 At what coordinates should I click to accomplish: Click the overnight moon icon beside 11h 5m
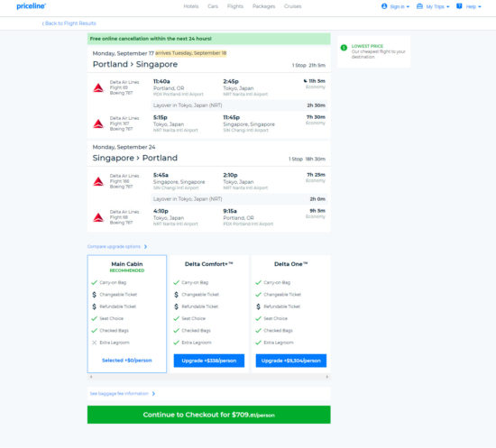tap(305, 81)
